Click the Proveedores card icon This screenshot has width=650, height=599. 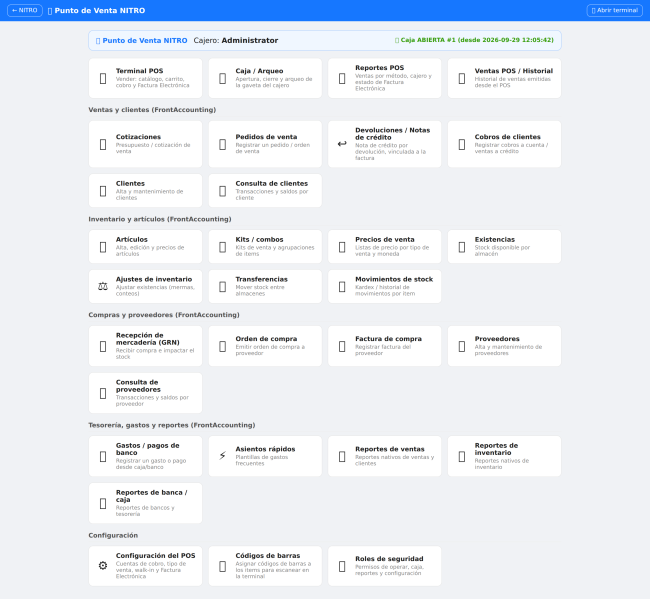(462, 346)
